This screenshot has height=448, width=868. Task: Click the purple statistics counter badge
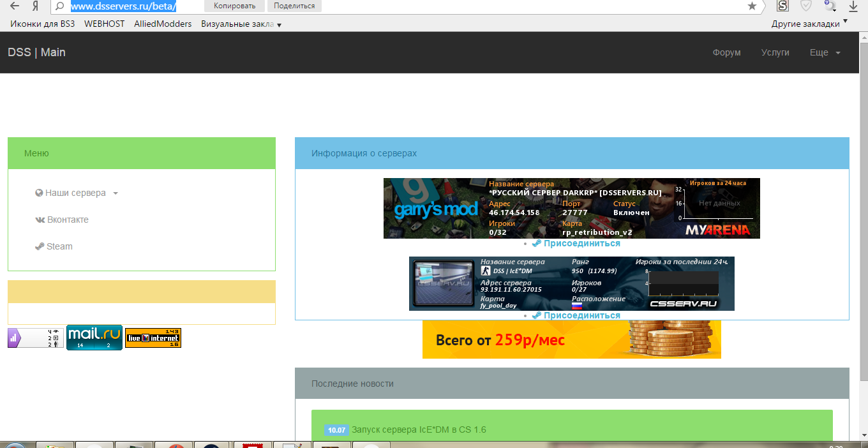[x=36, y=338]
